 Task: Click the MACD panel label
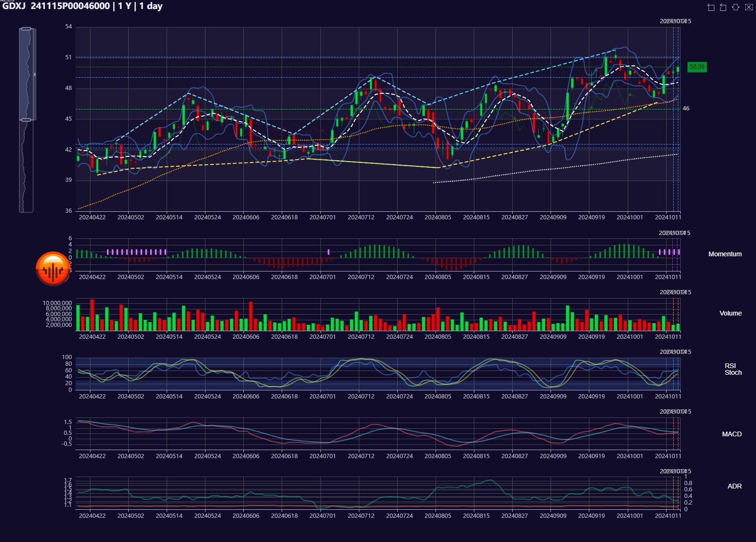point(731,434)
